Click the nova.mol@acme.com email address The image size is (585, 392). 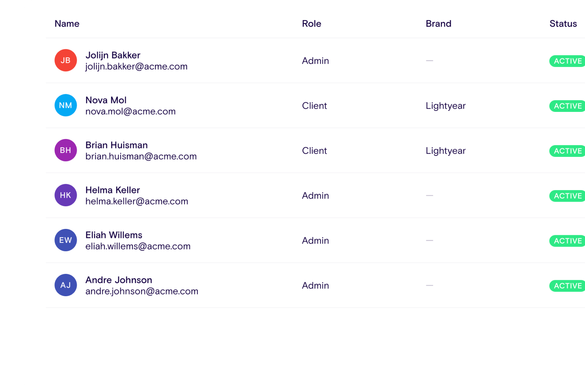pos(131,112)
